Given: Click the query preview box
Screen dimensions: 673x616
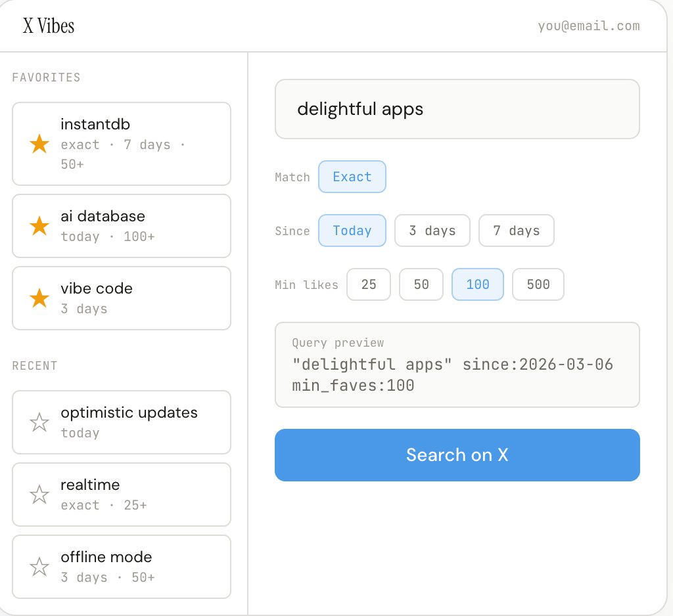Looking at the screenshot, I should pos(457,364).
